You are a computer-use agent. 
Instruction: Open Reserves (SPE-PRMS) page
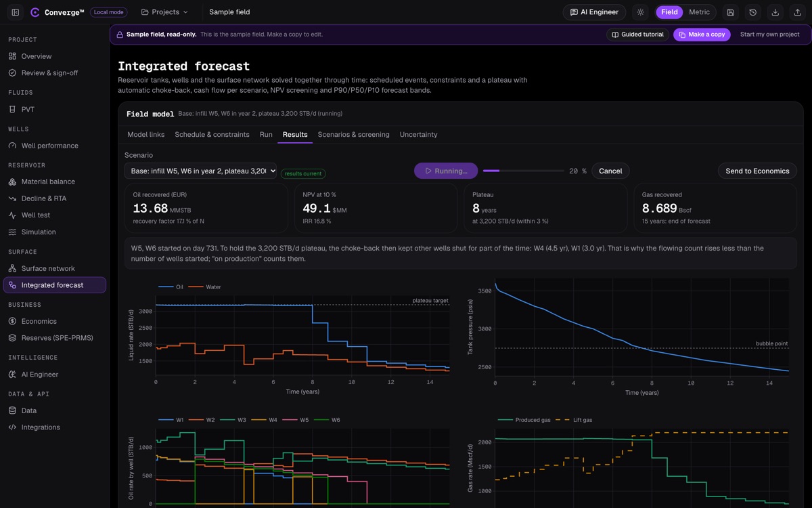point(54,337)
